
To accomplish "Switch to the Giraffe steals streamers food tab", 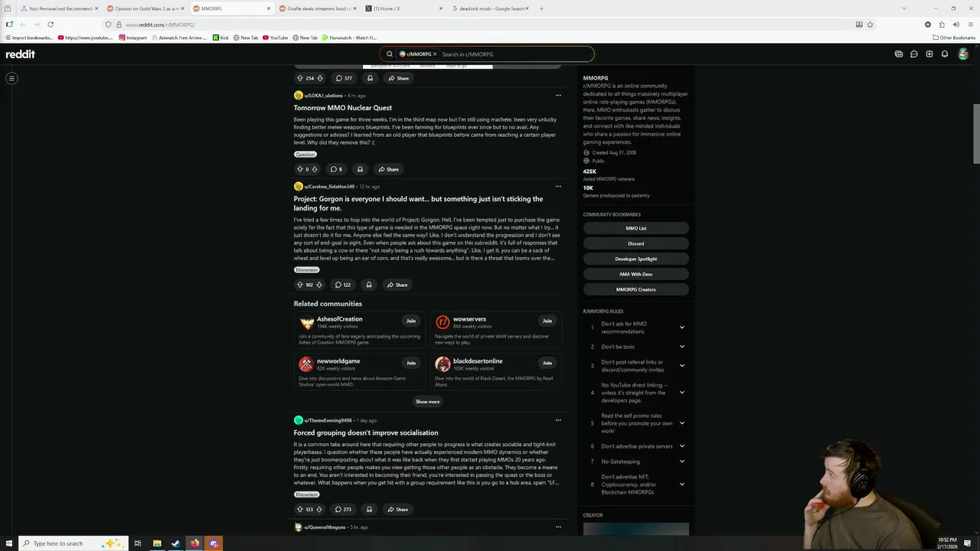I will tap(317, 8).
